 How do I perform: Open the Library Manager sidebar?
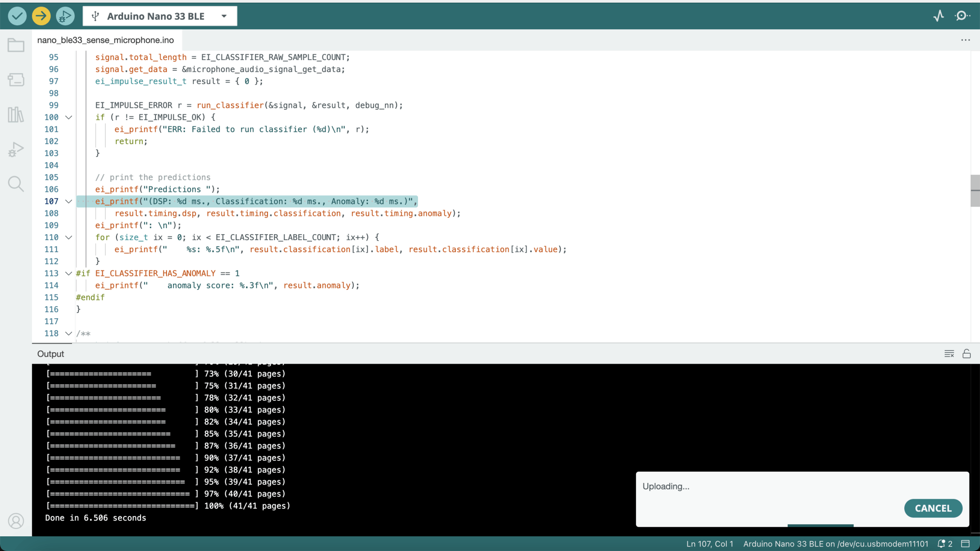(x=16, y=114)
